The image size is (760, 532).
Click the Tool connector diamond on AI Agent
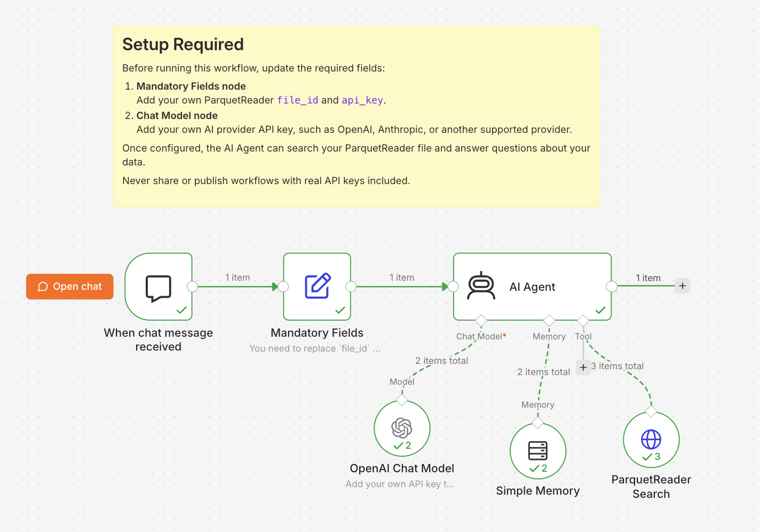pyautogui.click(x=583, y=320)
